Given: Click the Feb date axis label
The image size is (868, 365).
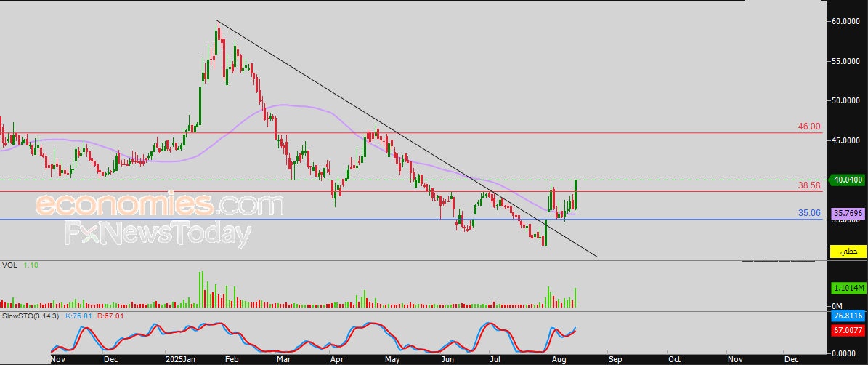Looking at the screenshot, I should 231,359.
